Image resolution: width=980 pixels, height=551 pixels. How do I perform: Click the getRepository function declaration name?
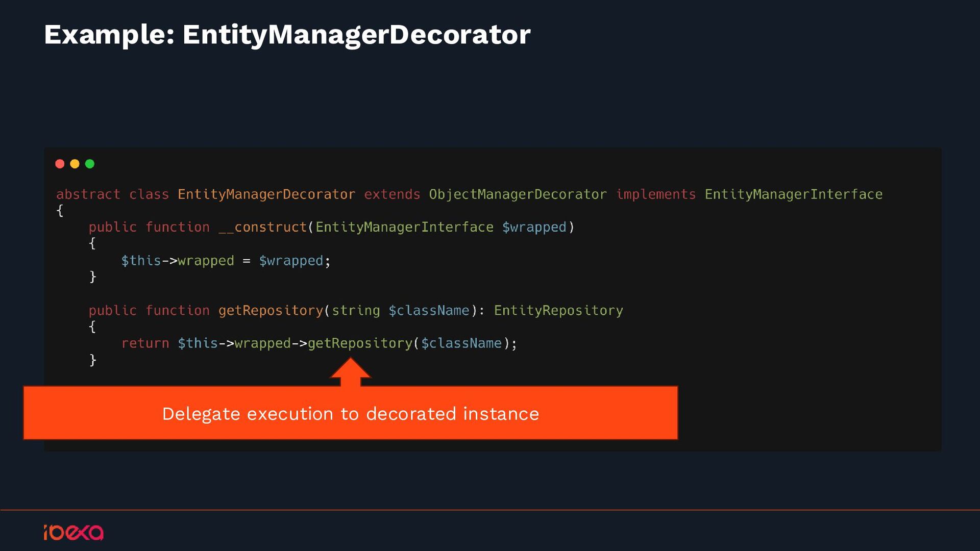(x=271, y=311)
